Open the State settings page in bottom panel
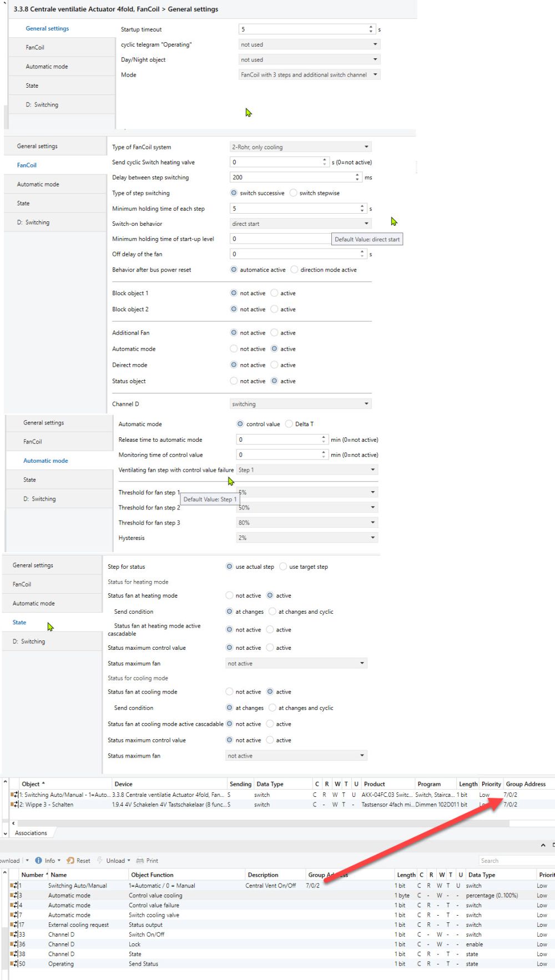This screenshot has height=980, width=555. (19, 623)
